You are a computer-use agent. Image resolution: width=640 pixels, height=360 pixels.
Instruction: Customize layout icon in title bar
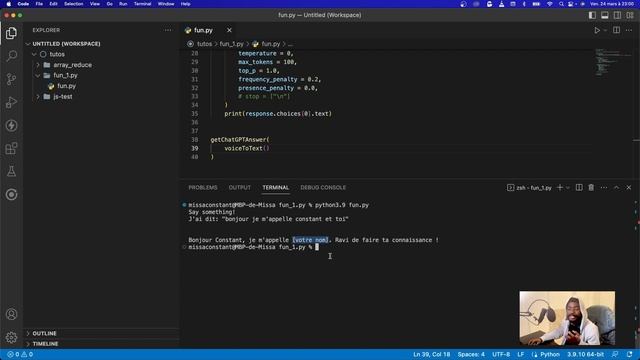click(630, 15)
